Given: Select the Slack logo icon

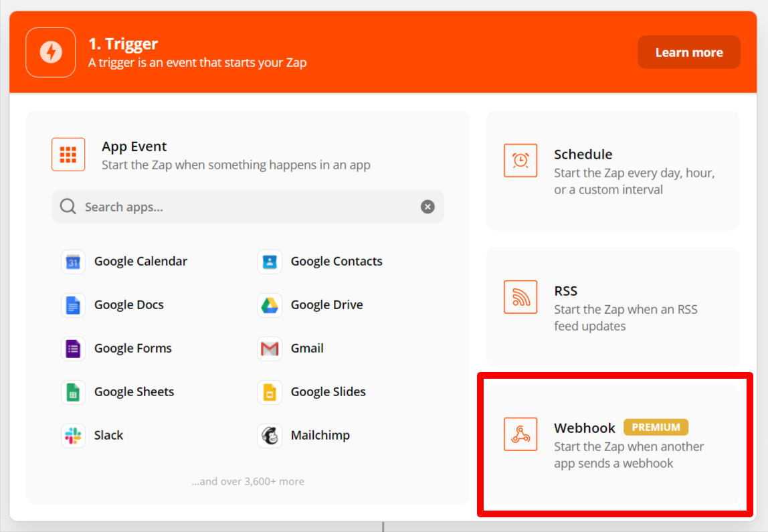Looking at the screenshot, I should coord(73,436).
